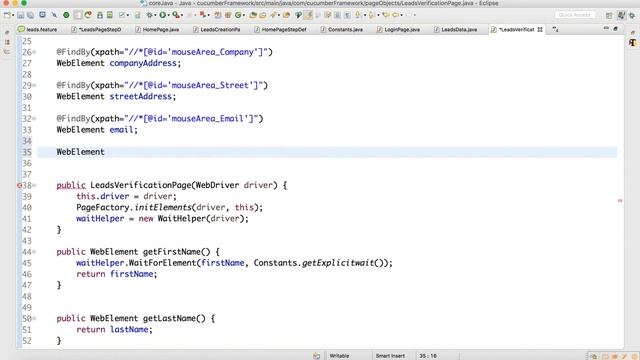
Task: Switch to LoginPage.java tab
Action: pyautogui.click(x=398, y=29)
